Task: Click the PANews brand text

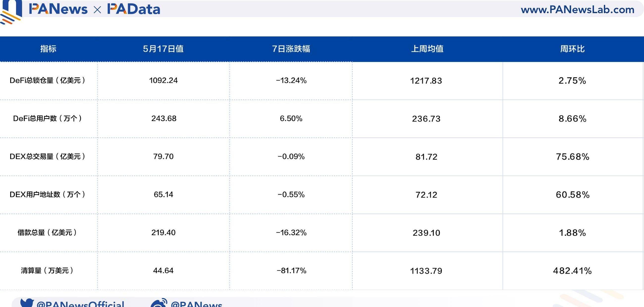Action: [58, 9]
